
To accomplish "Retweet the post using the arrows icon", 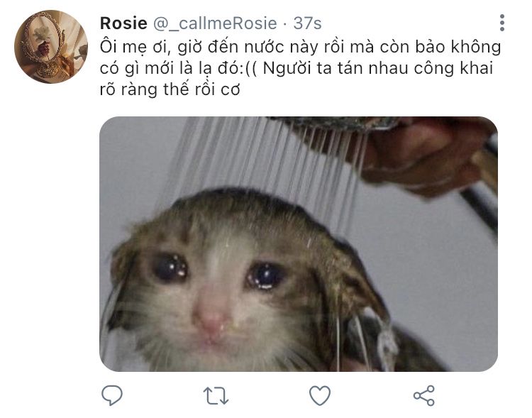I will coord(216,395).
